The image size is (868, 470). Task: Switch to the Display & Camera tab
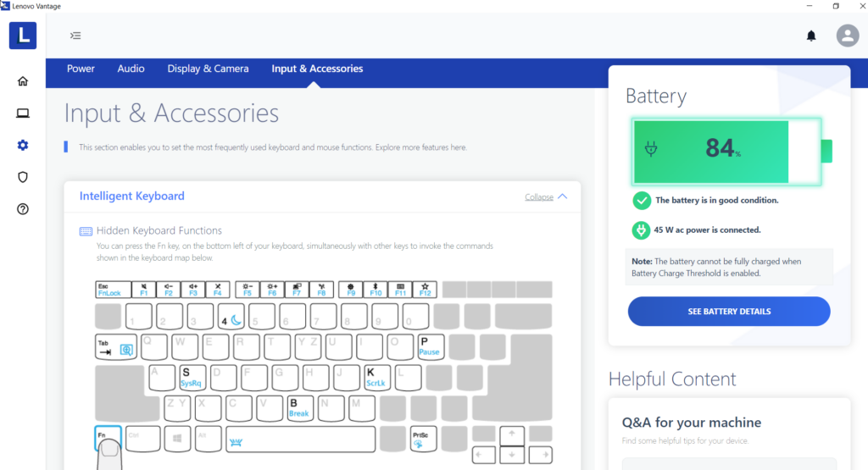(x=209, y=69)
